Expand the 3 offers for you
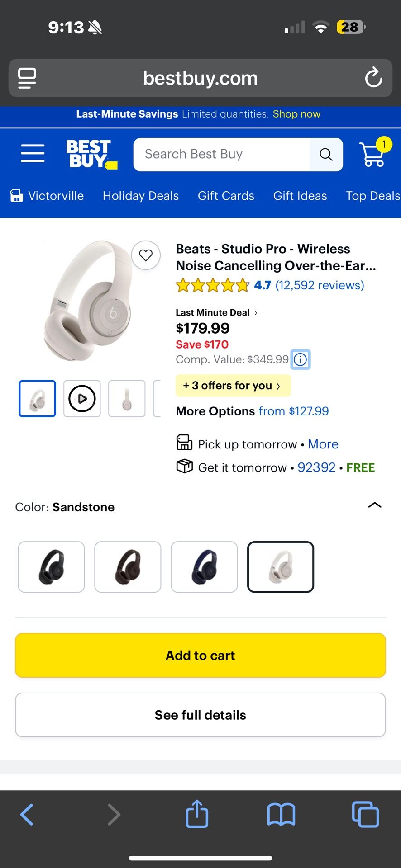401x868 pixels. coord(233,386)
